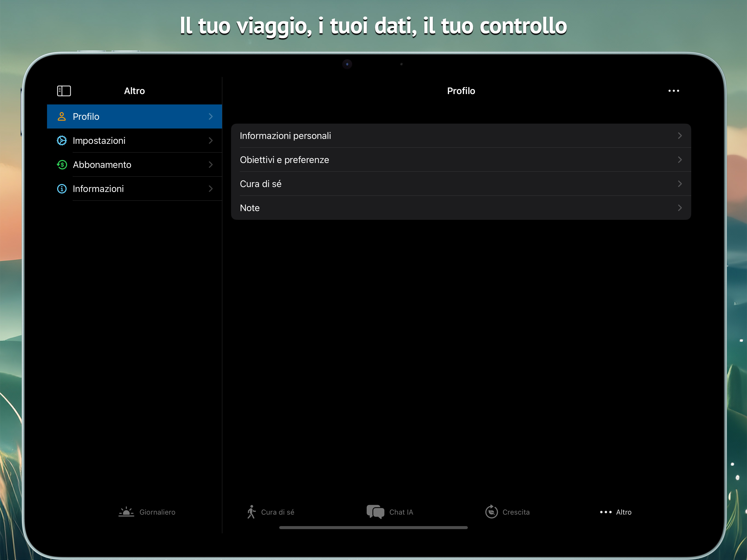
Task: Click the Impostazioni gear icon
Action: click(62, 141)
